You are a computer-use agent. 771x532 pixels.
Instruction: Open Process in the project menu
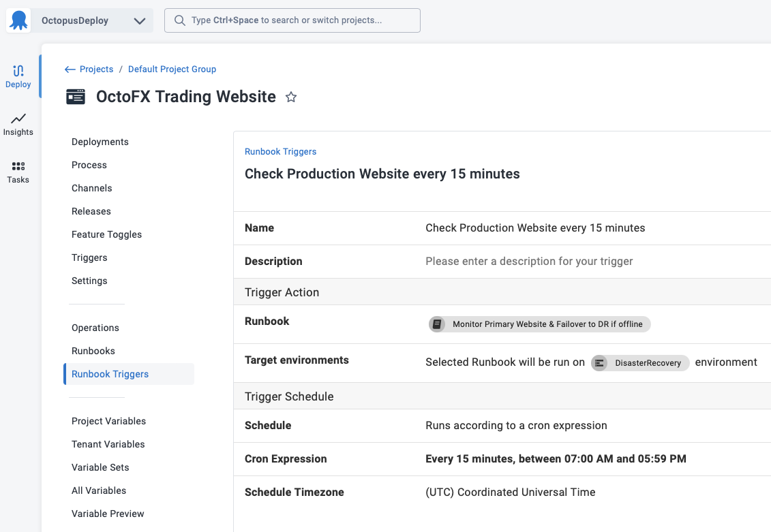[x=89, y=165]
